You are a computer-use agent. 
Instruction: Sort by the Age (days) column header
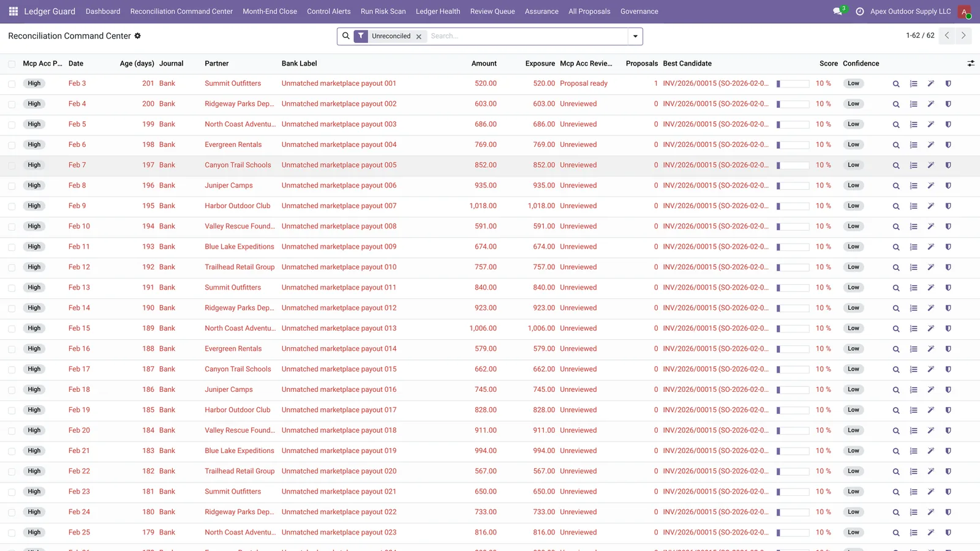[x=137, y=64]
